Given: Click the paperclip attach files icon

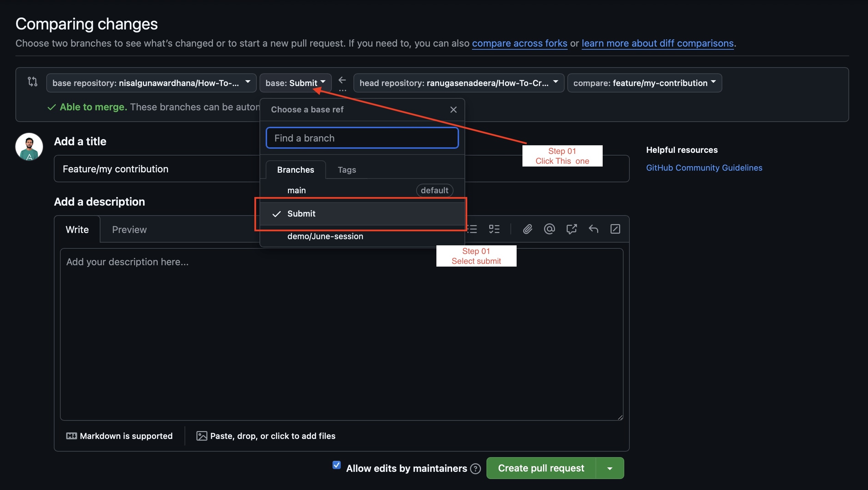Looking at the screenshot, I should point(527,229).
